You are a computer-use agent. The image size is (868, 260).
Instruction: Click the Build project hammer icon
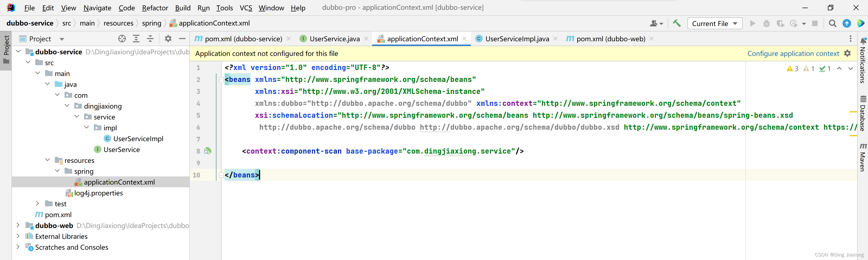(676, 23)
